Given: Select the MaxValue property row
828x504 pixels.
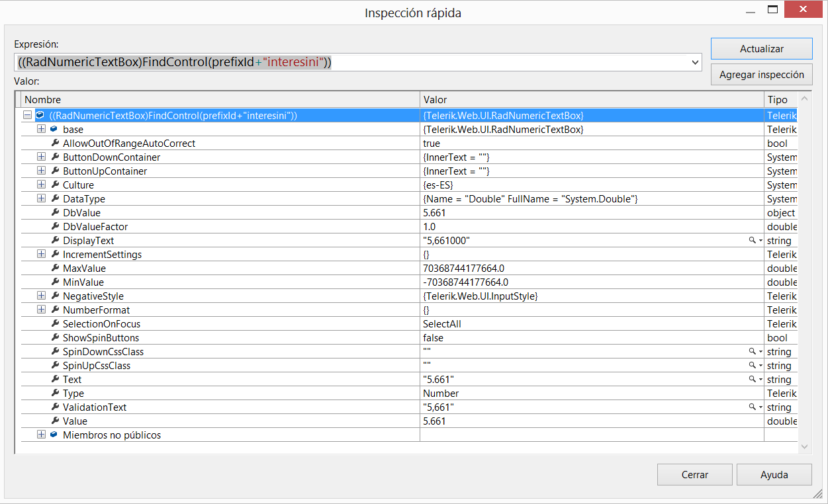Looking at the screenshot, I should click(84, 269).
